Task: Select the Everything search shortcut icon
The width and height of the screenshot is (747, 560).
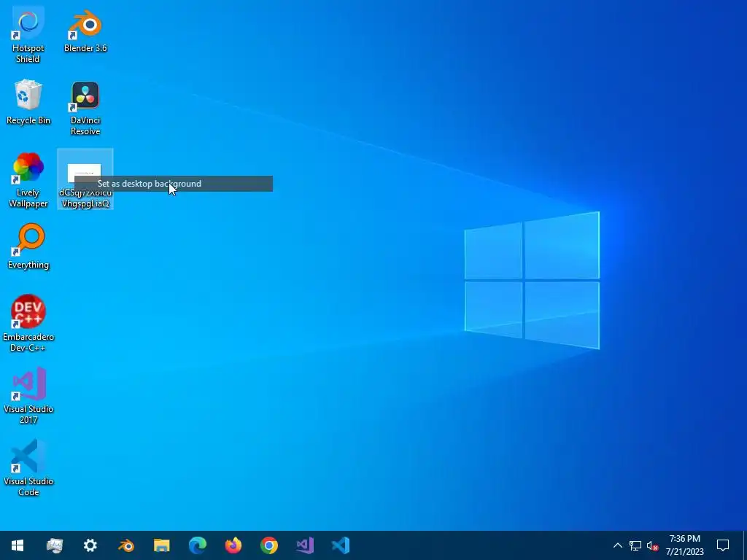Action: click(x=28, y=246)
